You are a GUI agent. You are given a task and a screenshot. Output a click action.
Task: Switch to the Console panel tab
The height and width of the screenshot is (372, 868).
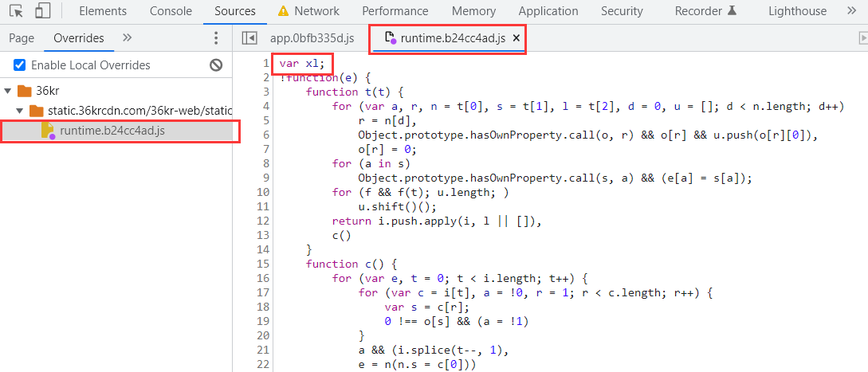pyautogui.click(x=170, y=11)
